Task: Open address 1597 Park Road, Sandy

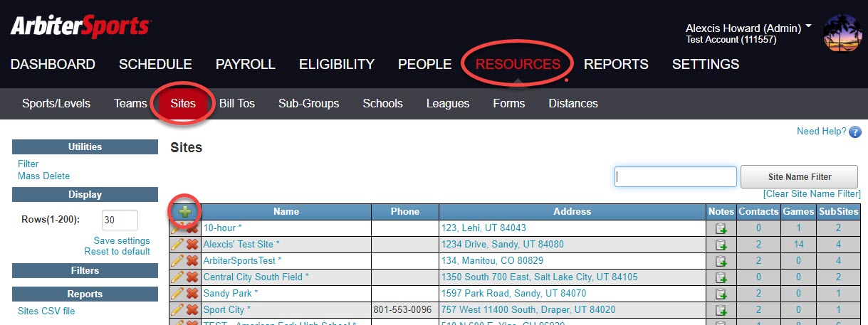Action: click(514, 294)
